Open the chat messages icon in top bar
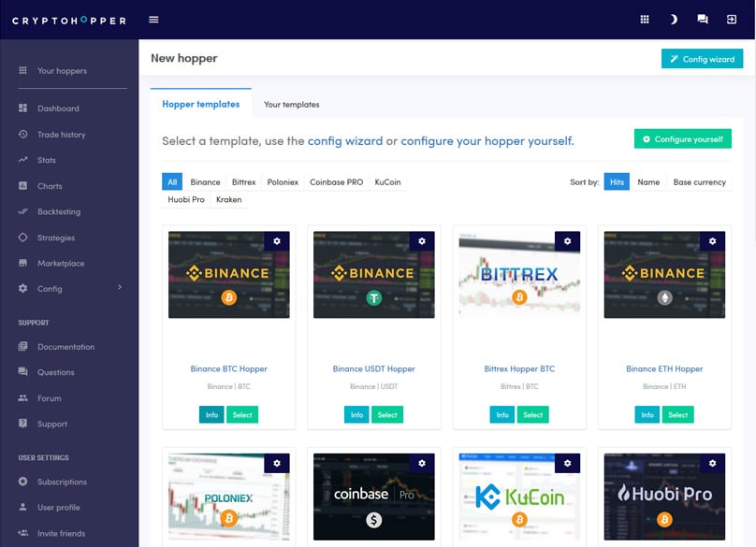 coord(704,19)
